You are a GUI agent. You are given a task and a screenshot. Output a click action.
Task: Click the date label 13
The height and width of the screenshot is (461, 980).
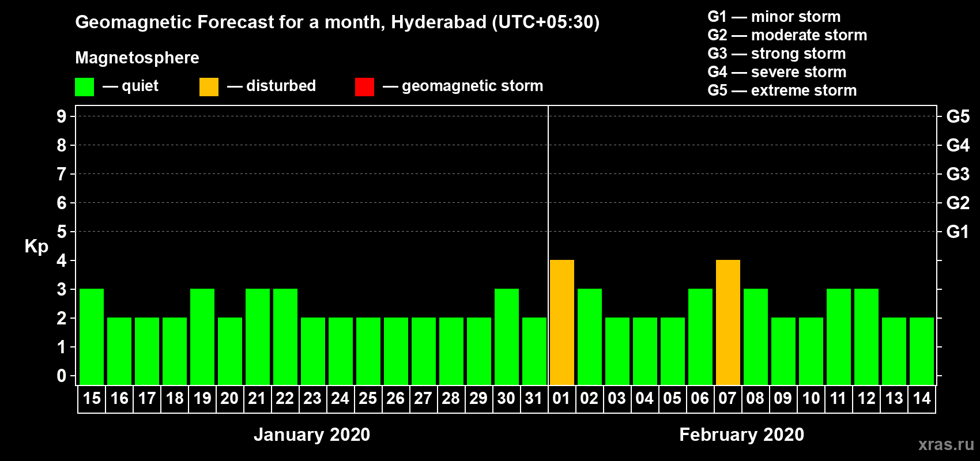click(894, 399)
